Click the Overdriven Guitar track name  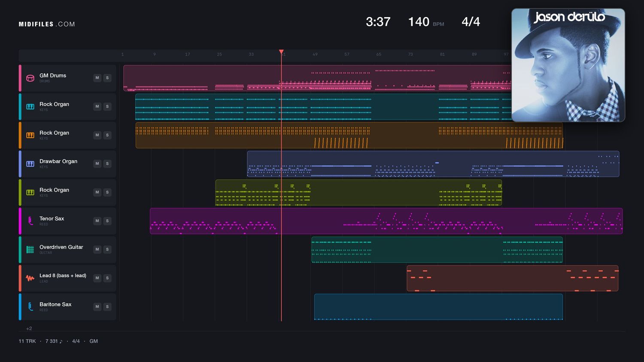pyautogui.click(x=61, y=247)
